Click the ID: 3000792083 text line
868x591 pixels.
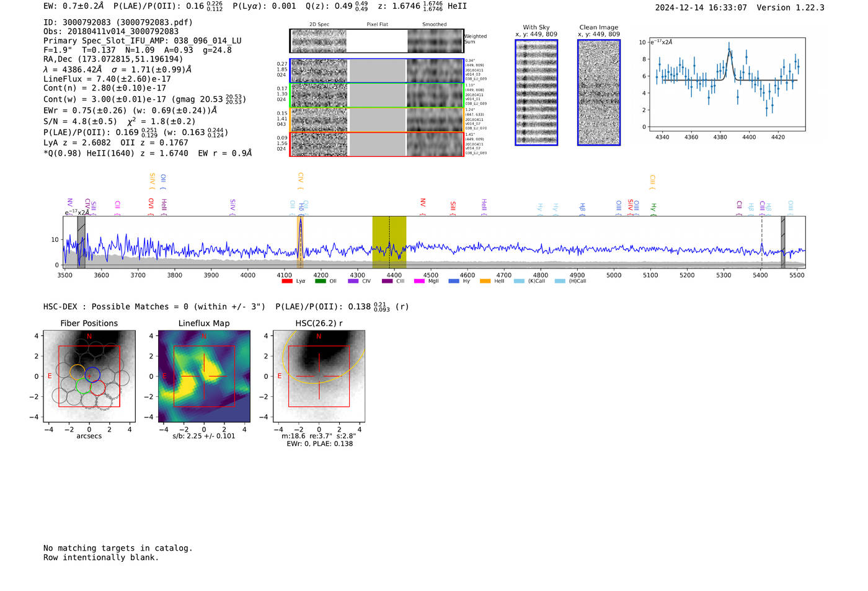[x=118, y=22]
